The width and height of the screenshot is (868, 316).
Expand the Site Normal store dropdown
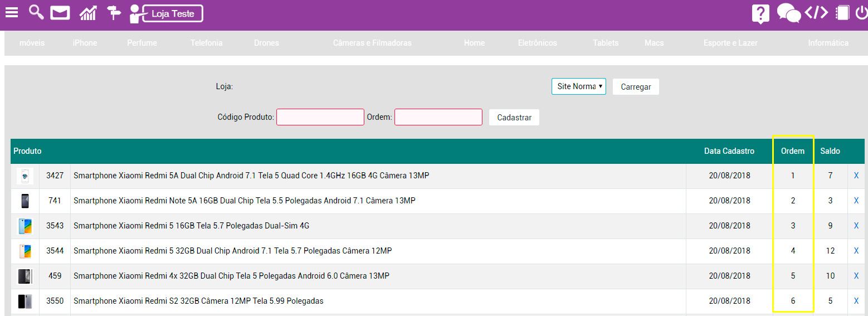[x=578, y=86]
